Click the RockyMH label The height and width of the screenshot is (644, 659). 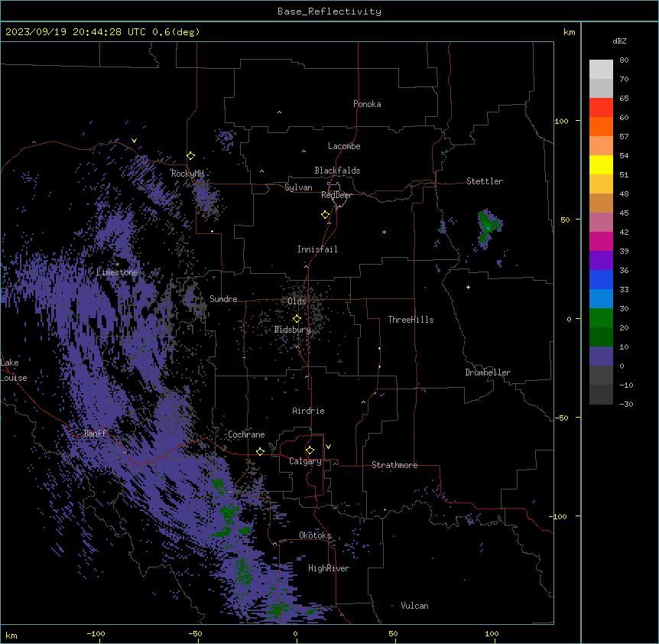pyautogui.click(x=187, y=174)
